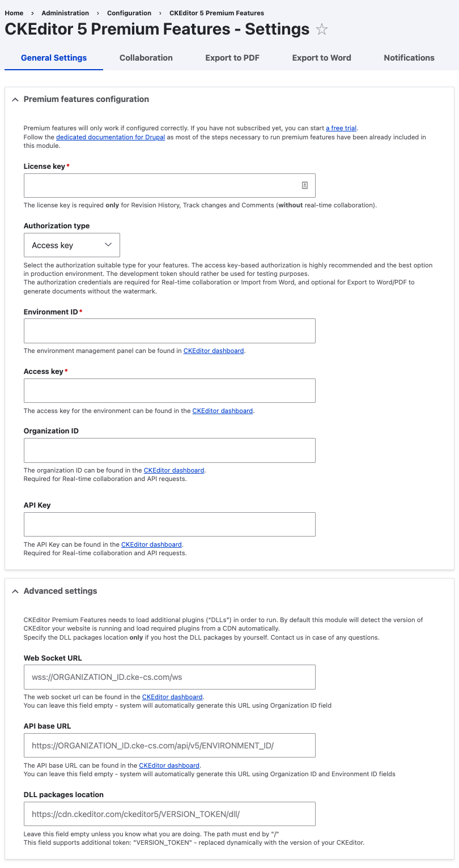Open the dedicated documentation for Drupal link
Viewport: 459px width, 868px height.
click(110, 137)
